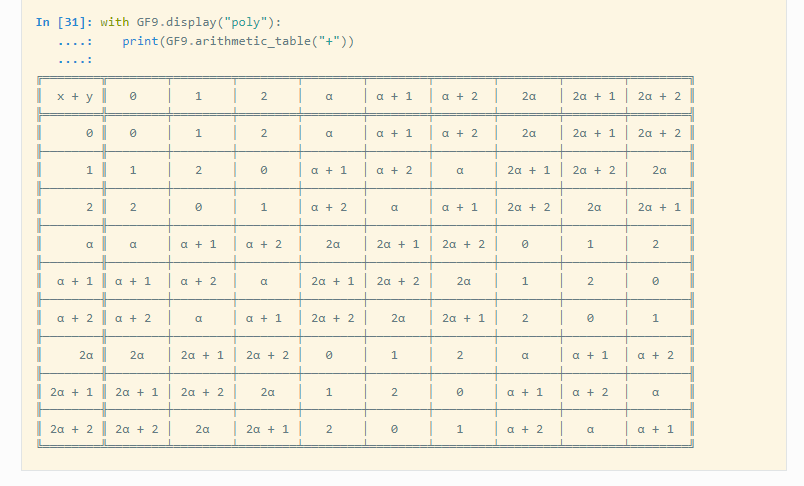
Task: Click the '1' result in row 2, column 2
Action: 264,207
